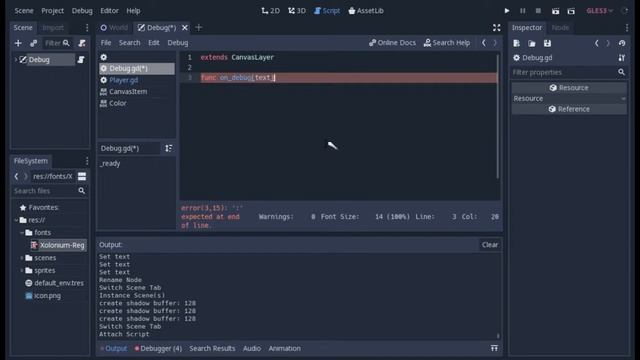
Task: Select the Xolonium-Reg font file
Action: tap(58, 245)
